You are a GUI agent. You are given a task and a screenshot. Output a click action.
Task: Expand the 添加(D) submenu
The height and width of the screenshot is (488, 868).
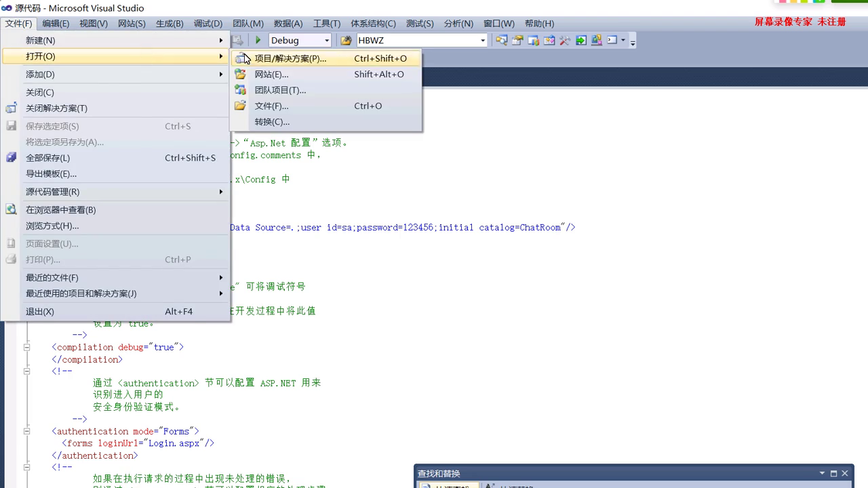pos(221,75)
